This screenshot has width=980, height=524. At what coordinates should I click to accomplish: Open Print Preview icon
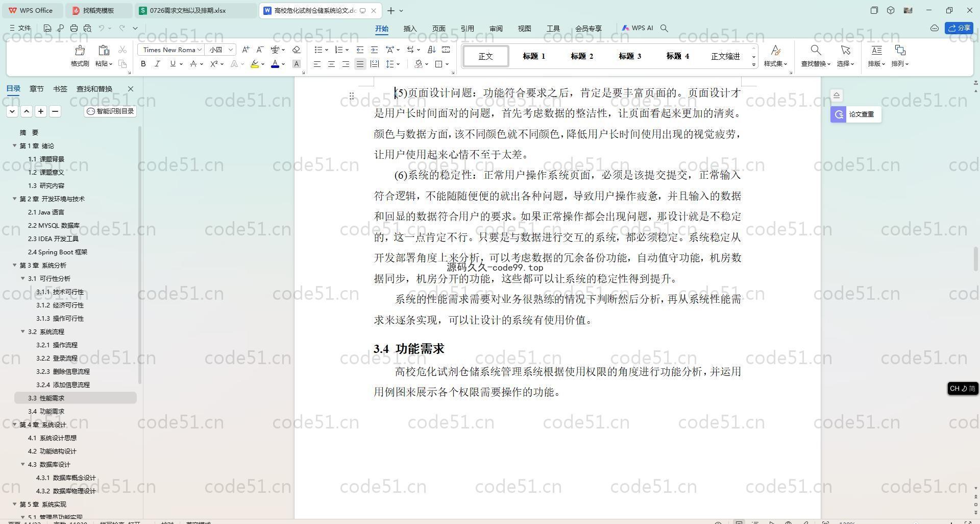[87, 28]
